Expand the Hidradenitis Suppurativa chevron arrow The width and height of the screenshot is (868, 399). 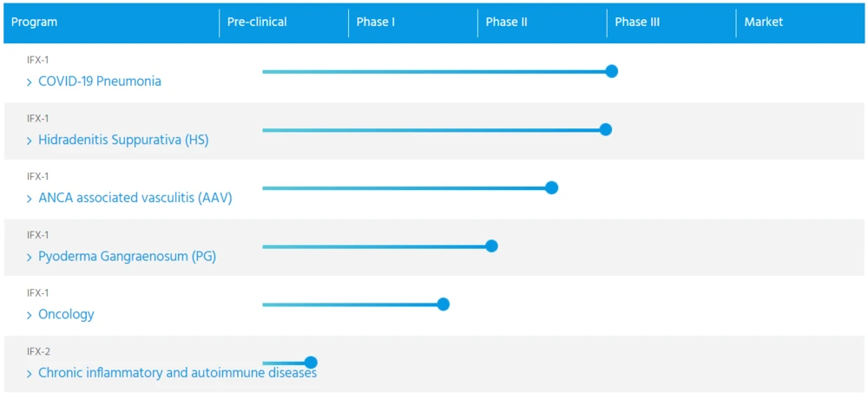click(x=30, y=141)
